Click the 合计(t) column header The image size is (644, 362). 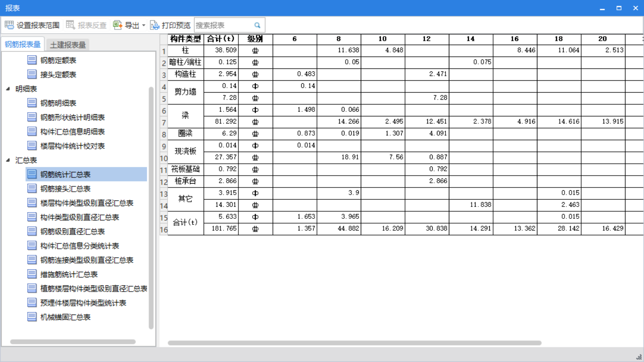pos(221,39)
